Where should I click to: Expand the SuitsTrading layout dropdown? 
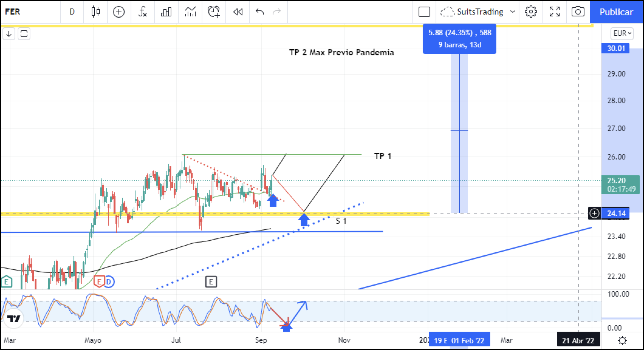click(x=513, y=12)
